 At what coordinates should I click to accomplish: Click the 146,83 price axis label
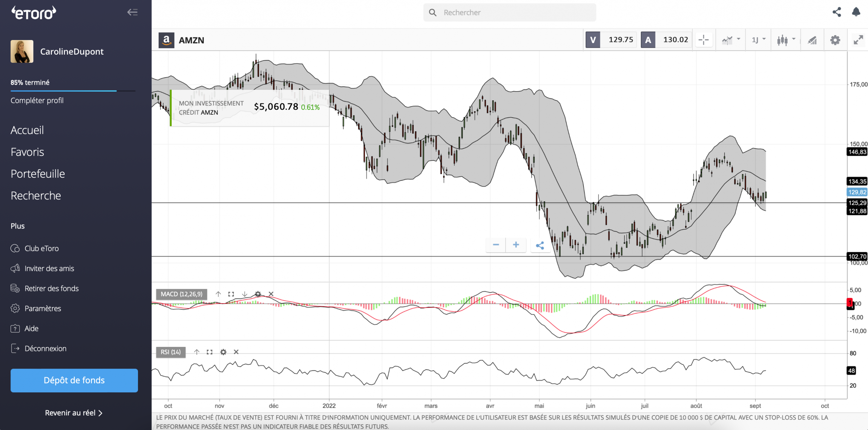tap(857, 152)
